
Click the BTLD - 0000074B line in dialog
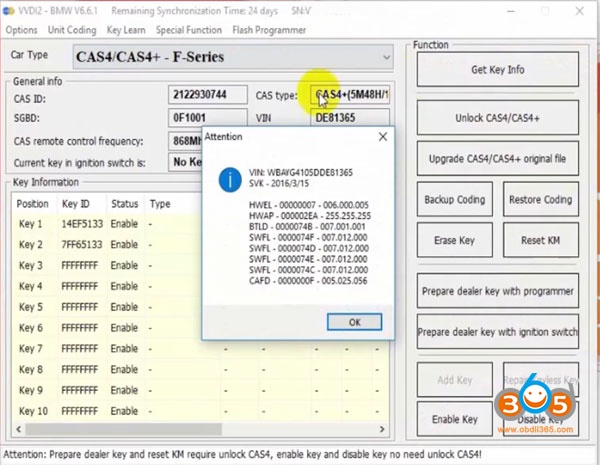coord(307,227)
